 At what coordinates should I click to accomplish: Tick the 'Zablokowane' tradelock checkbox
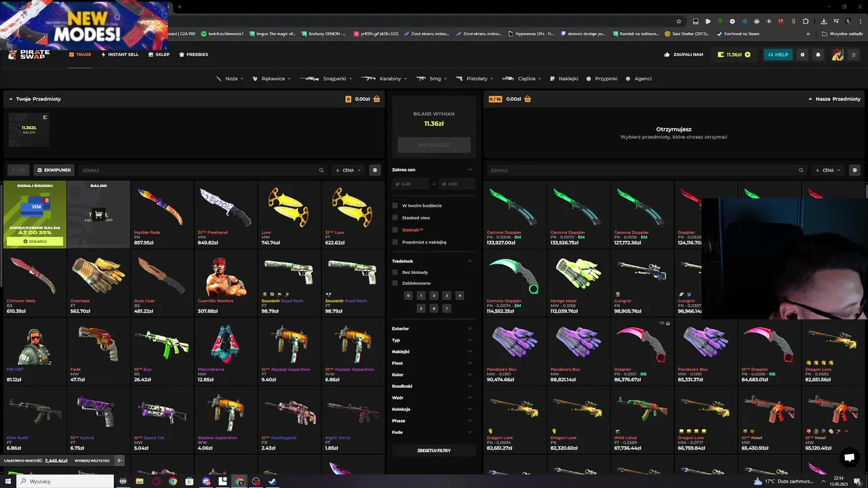(395, 283)
